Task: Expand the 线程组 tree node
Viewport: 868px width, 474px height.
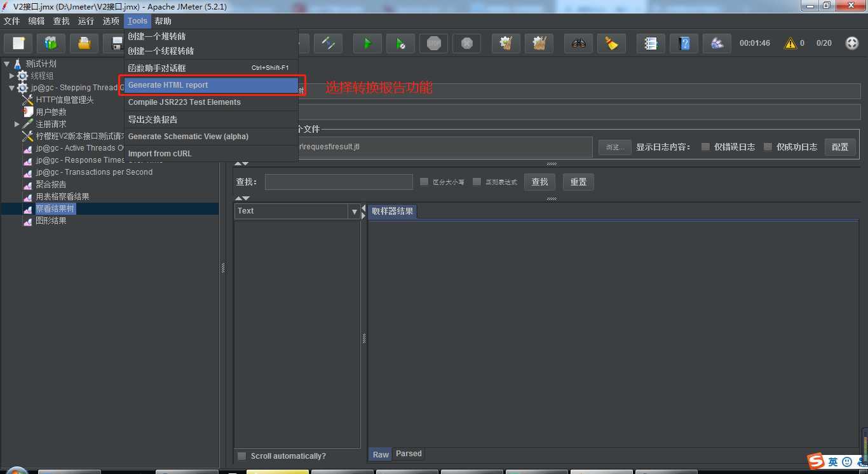Action: click(x=11, y=76)
